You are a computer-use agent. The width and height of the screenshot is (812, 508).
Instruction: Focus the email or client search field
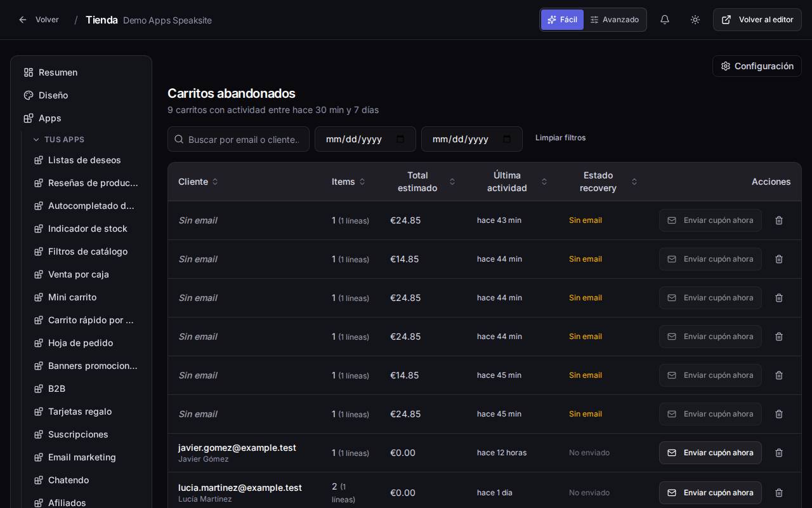(x=239, y=139)
